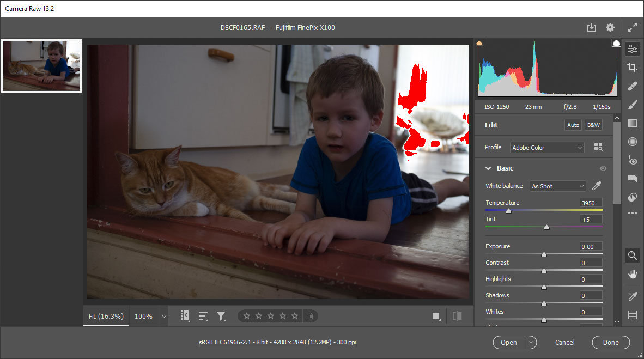Switch zoom to Fit (16.3%)

click(x=106, y=316)
